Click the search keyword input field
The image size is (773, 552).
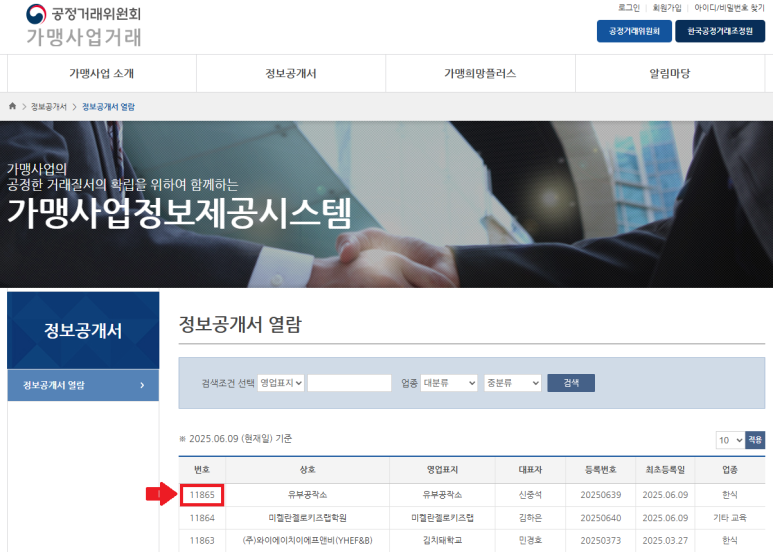pos(350,383)
